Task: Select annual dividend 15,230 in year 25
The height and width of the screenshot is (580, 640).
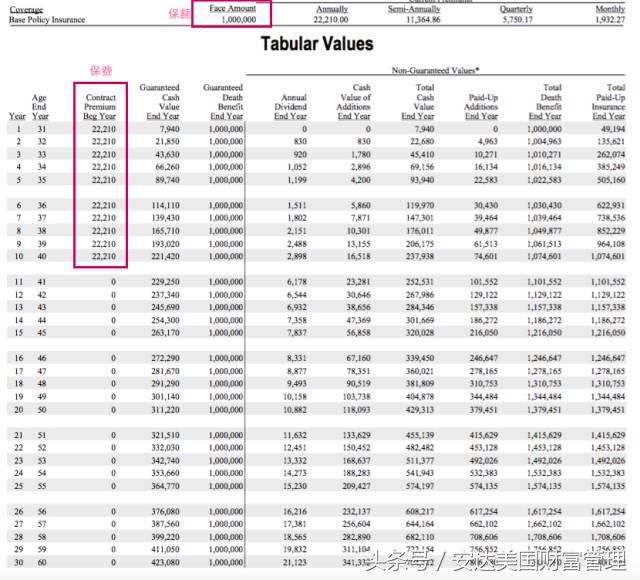Action: coord(295,486)
